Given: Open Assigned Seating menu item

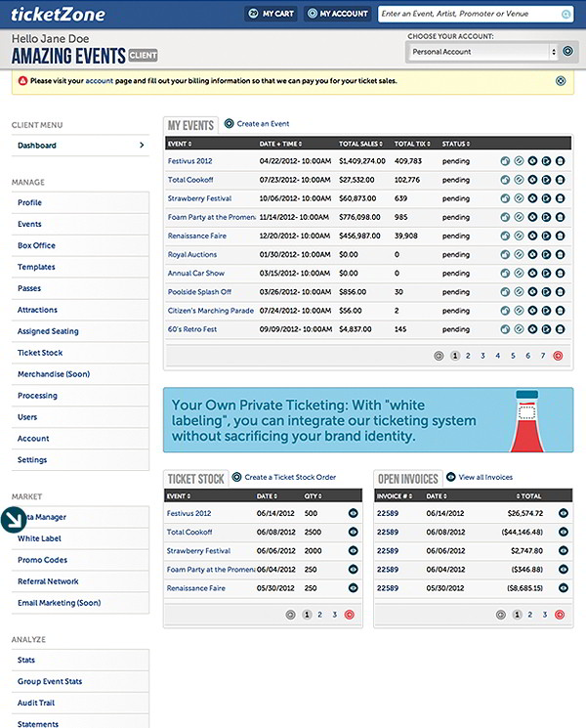Looking at the screenshot, I should tap(80, 331).
